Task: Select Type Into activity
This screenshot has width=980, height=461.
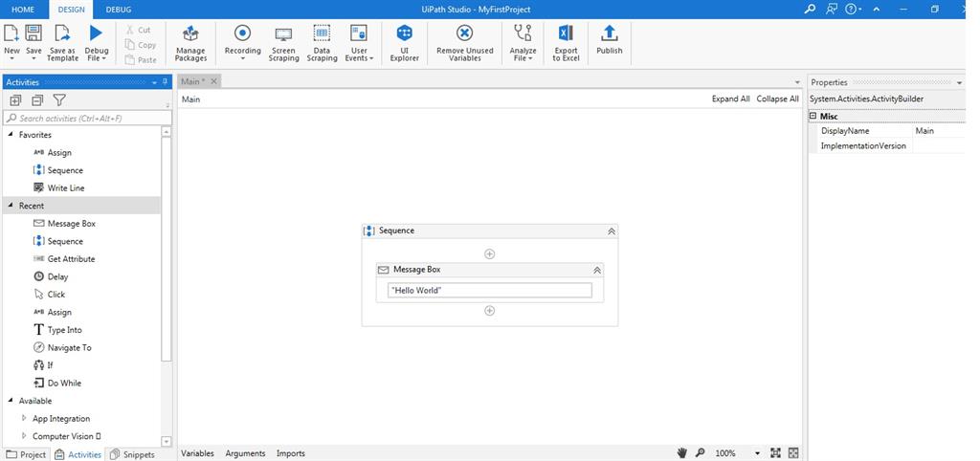Action: coord(56,330)
